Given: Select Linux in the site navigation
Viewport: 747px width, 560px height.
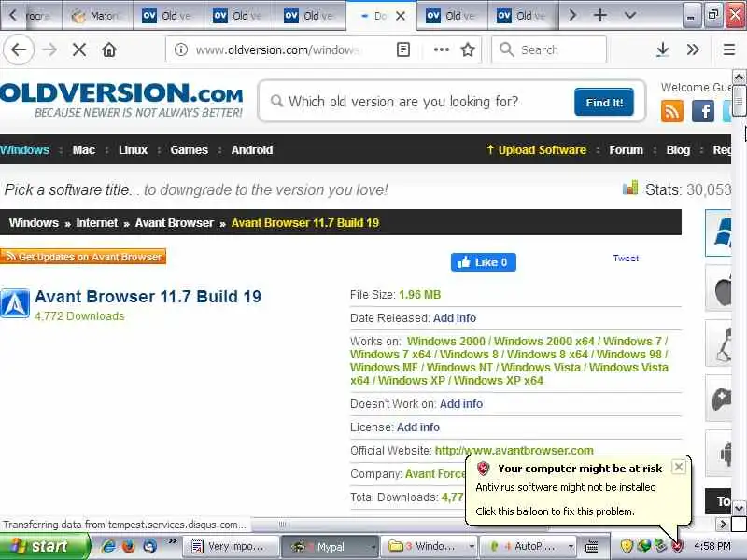Looking at the screenshot, I should pyautogui.click(x=133, y=150).
